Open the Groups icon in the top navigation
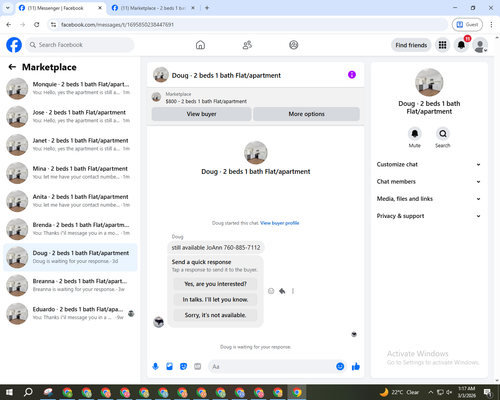The height and width of the screenshot is (400, 500). (294, 45)
